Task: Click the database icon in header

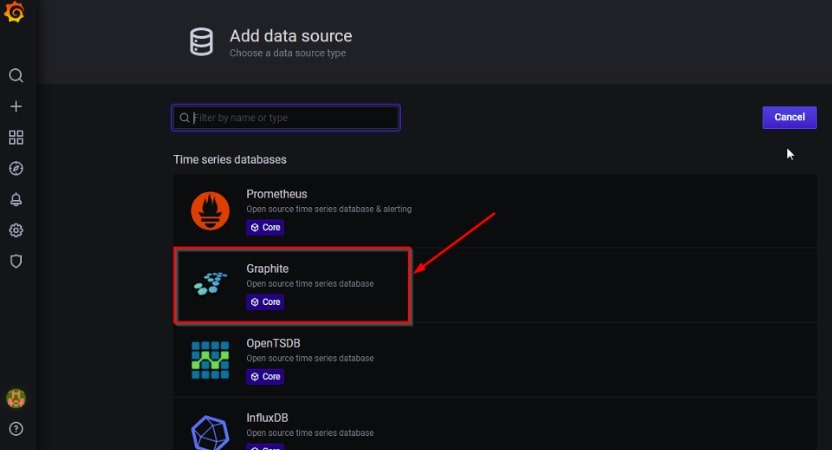Action: [x=202, y=42]
